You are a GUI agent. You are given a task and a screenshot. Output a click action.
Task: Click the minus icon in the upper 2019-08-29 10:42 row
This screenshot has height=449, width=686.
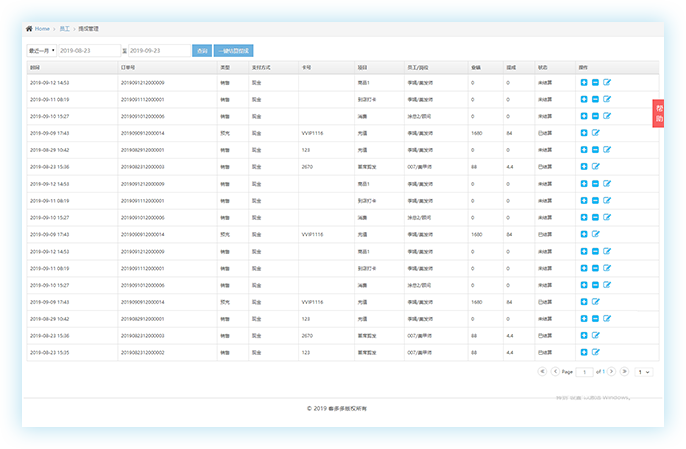click(595, 150)
